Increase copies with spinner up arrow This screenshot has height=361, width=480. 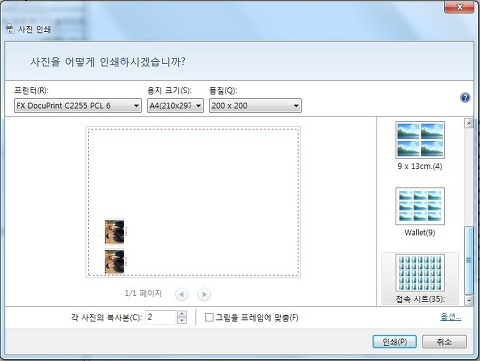coord(182,314)
